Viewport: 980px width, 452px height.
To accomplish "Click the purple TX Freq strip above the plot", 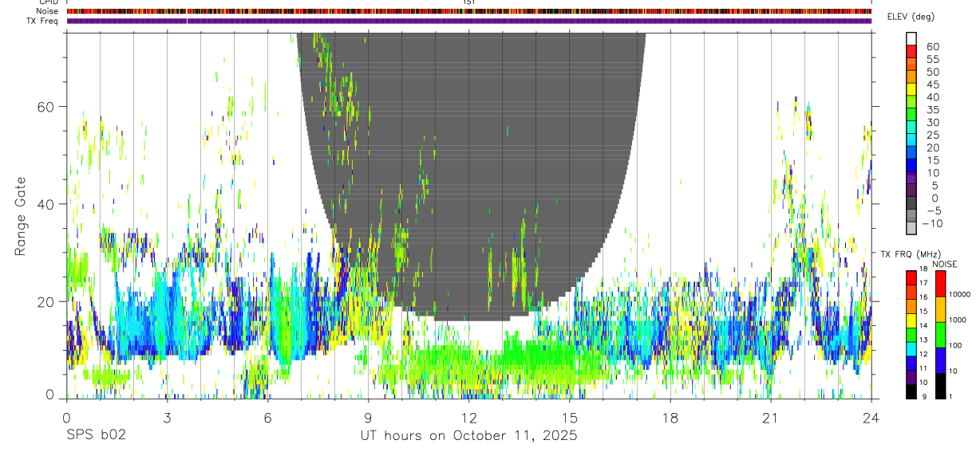I will pos(468,21).
